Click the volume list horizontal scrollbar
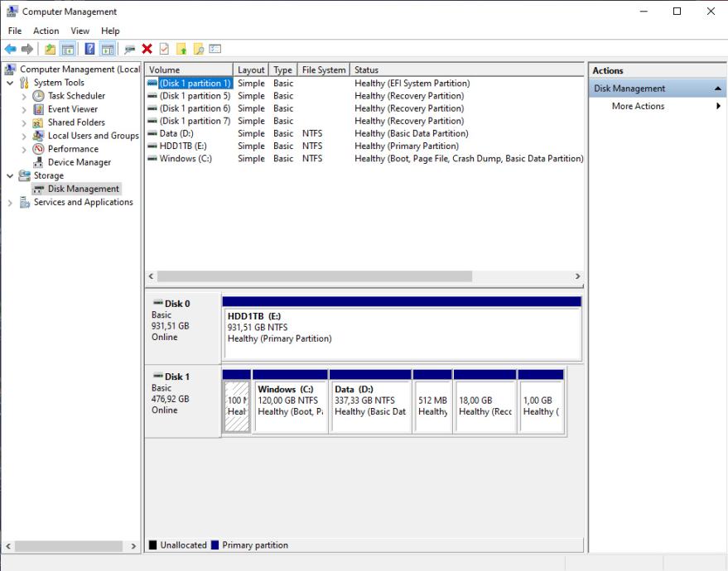Viewport: 728px width, 571px height. pos(315,276)
